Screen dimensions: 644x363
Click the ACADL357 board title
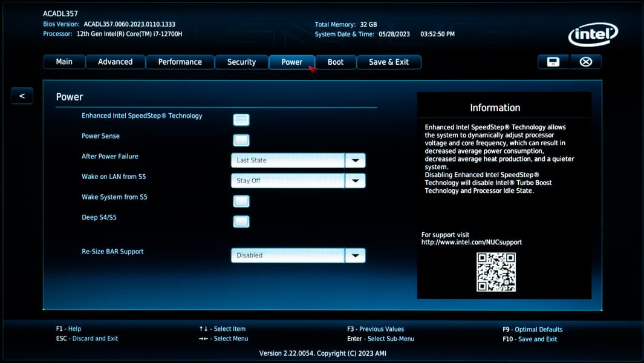[60, 13]
